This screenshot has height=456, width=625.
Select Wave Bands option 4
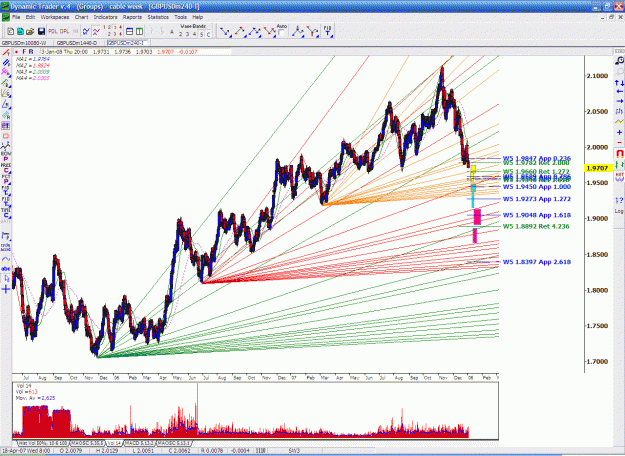194,34
